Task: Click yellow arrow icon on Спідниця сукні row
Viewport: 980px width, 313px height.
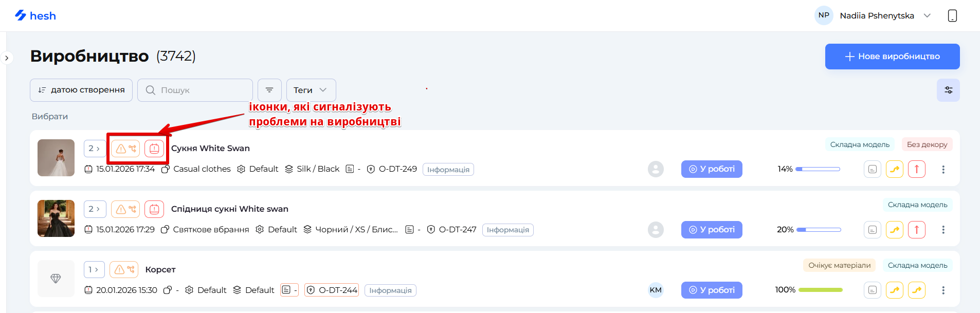Action: click(895, 230)
